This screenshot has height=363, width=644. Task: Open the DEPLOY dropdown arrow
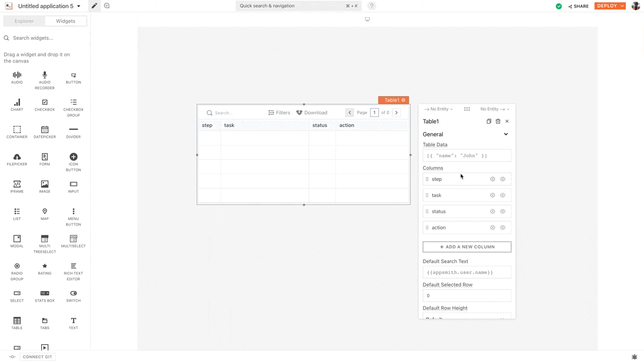[622, 6]
